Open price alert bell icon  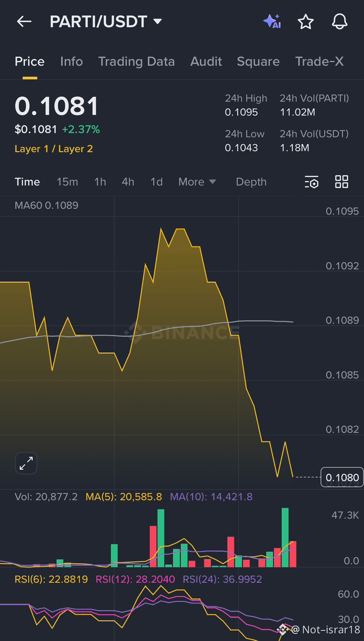339,22
